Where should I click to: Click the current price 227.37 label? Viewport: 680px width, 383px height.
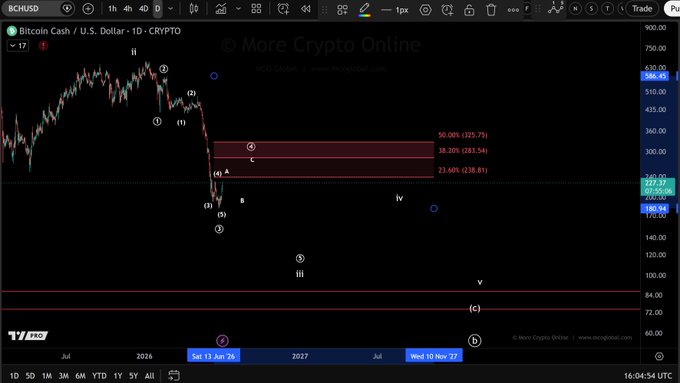(657, 187)
